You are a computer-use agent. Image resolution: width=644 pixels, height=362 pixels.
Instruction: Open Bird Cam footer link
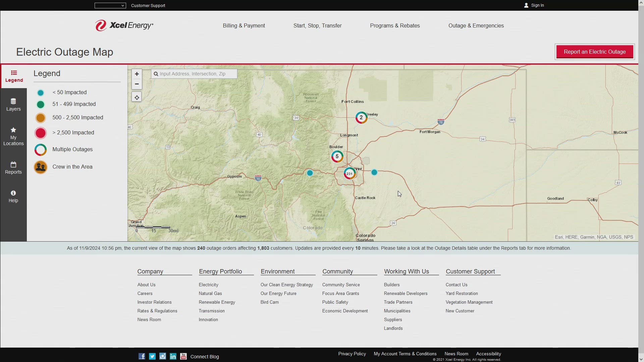pyautogui.click(x=270, y=302)
